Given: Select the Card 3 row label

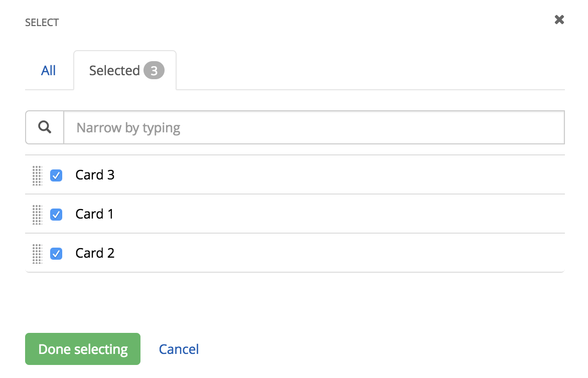Looking at the screenshot, I should (95, 175).
